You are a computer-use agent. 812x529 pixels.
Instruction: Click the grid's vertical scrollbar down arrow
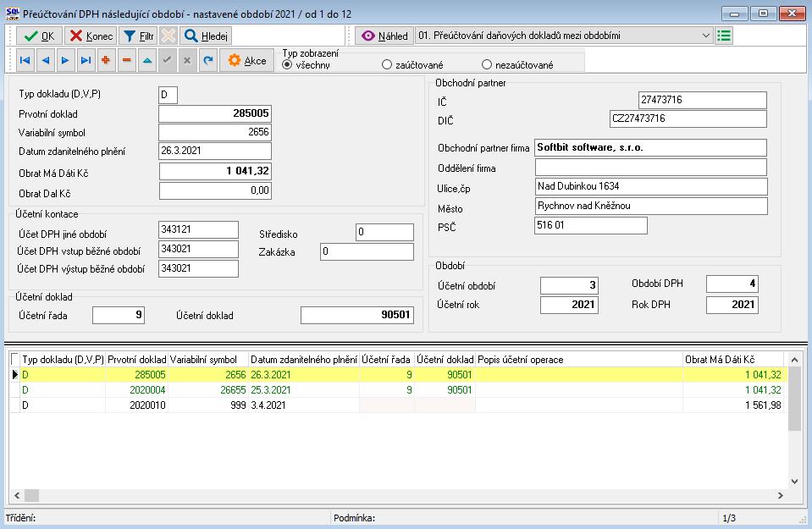[x=795, y=482]
